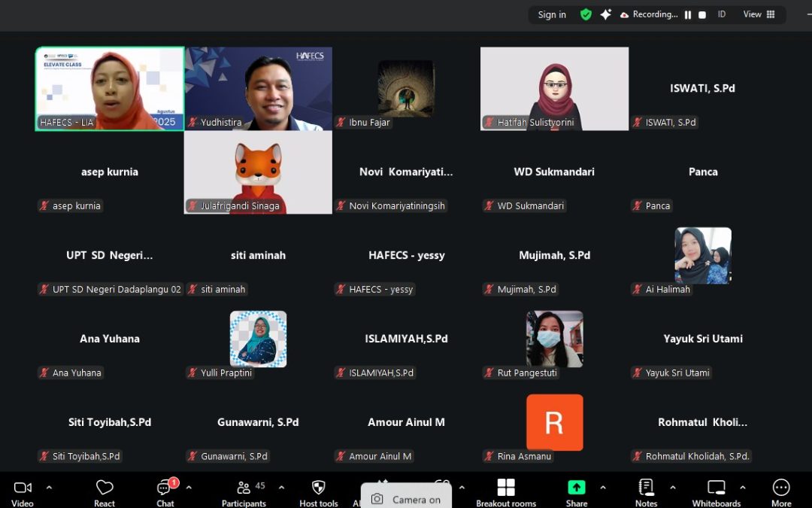Viewport: 812px width, 508px height.
Task: Open Breakout rooms icon
Action: (506, 488)
